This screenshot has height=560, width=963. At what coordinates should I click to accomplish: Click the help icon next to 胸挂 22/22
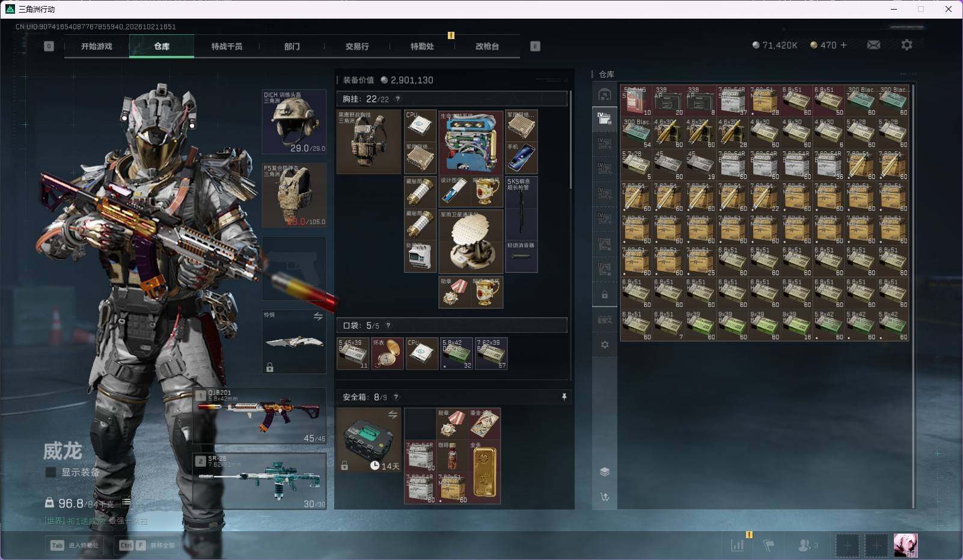coord(397,99)
